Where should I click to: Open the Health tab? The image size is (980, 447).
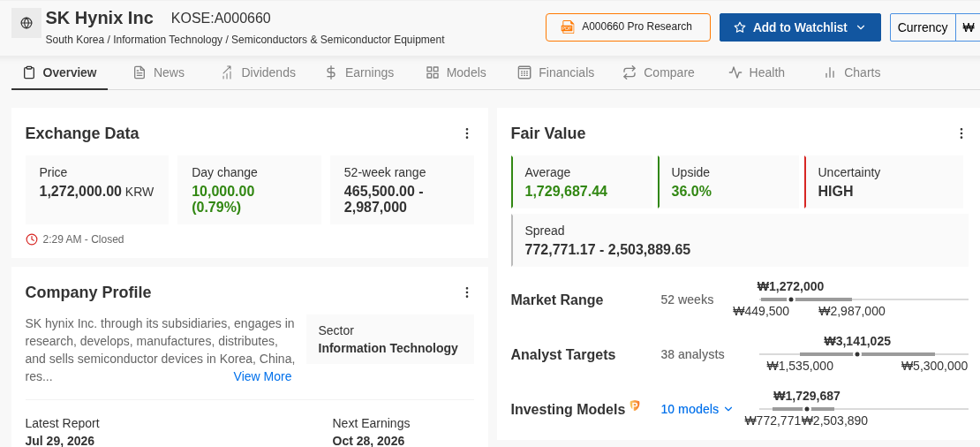(x=757, y=72)
